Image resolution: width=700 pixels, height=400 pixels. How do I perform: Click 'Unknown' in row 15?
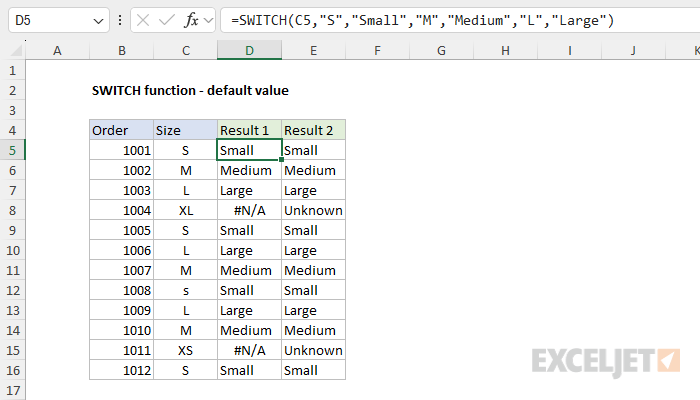point(313,350)
